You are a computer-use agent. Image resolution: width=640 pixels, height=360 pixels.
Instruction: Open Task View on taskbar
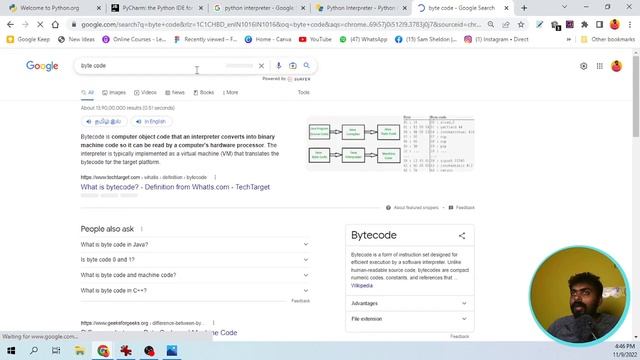pos(56,351)
